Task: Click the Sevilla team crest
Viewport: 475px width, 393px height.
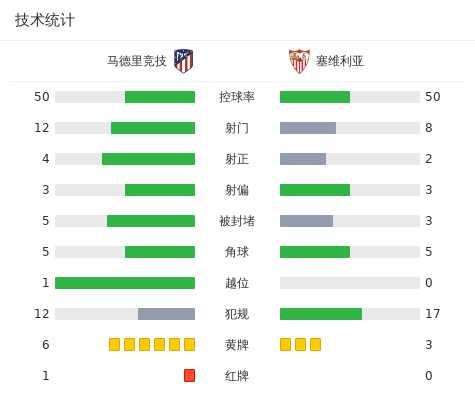Action: [x=299, y=61]
